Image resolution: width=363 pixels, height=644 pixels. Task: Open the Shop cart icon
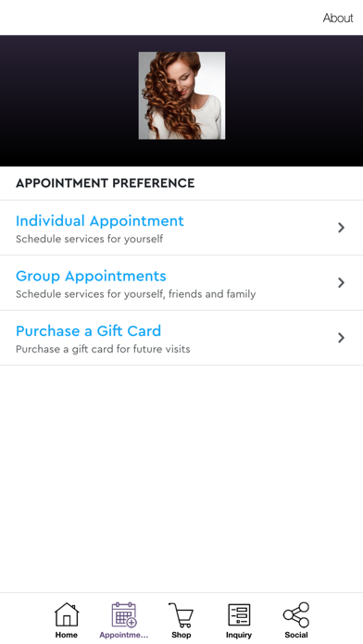click(x=181, y=614)
